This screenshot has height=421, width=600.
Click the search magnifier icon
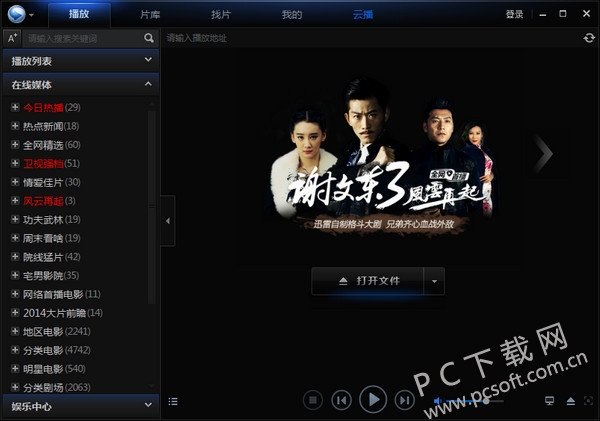[149, 38]
